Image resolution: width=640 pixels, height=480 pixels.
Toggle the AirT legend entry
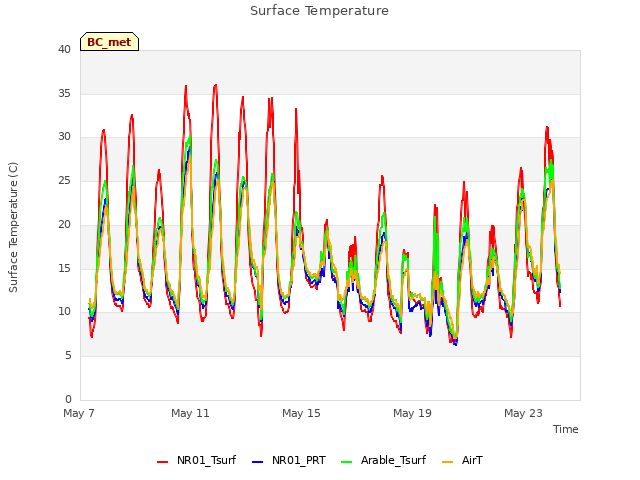462,460
